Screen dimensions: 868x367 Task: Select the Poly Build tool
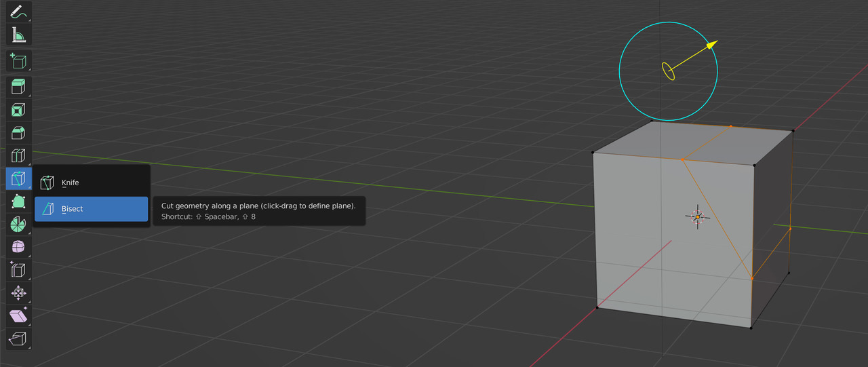18,202
